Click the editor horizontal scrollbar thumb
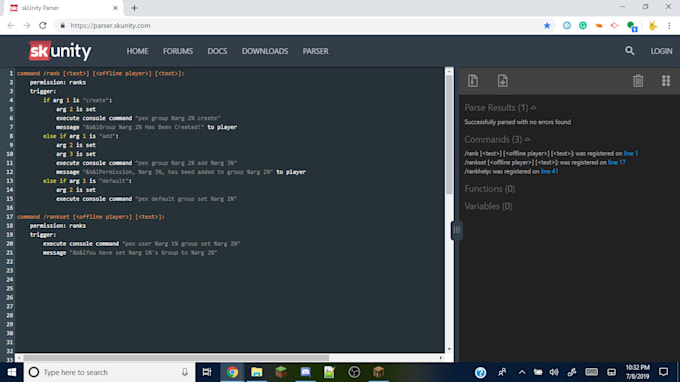 pos(176,358)
